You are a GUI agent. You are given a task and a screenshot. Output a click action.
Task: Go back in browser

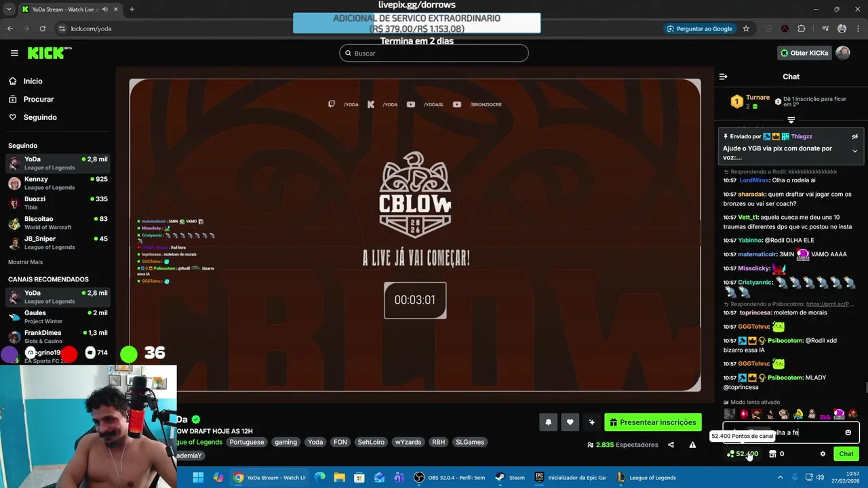click(10, 28)
